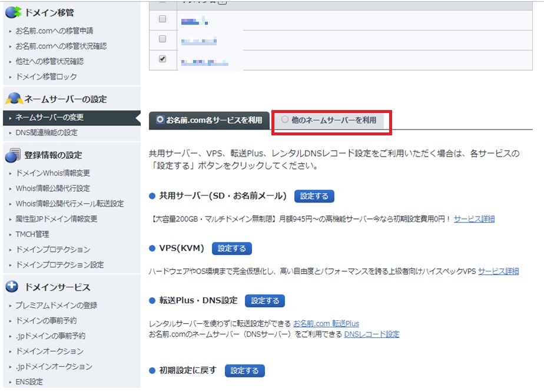Open ドメインプロテクション in sidebar

click(x=53, y=250)
